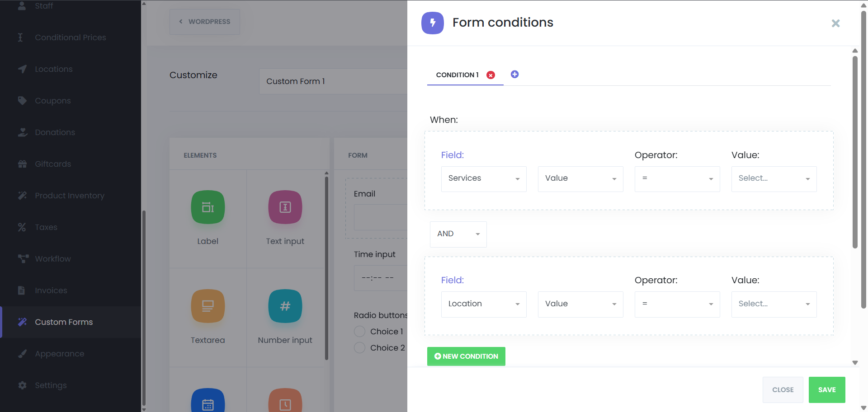
Task: Select the Choice 1 radio button
Action: pyautogui.click(x=359, y=332)
